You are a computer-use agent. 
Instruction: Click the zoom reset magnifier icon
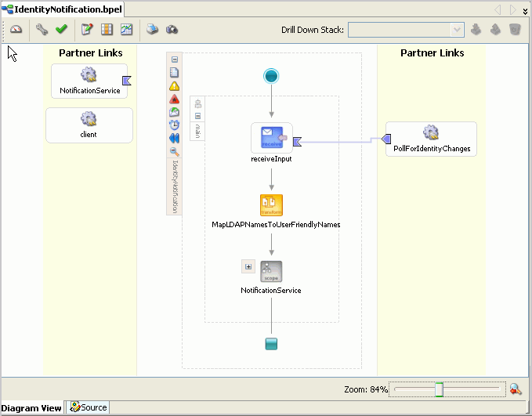[516, 389]
